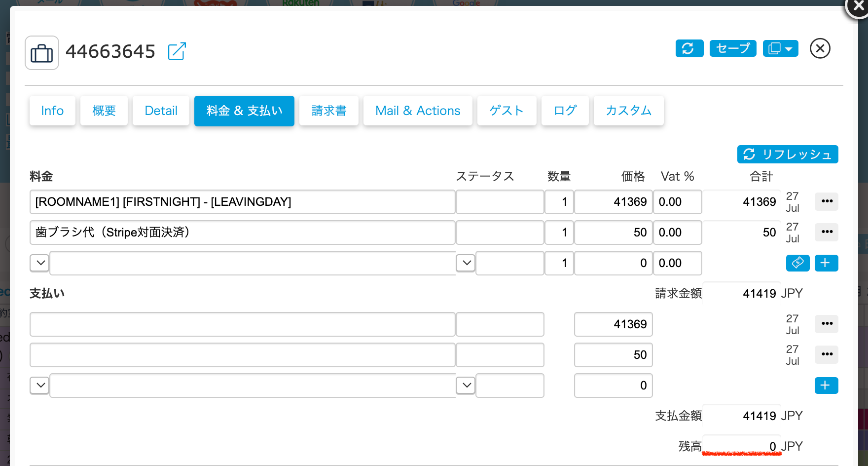Expand the new charge description dropdown

click(x=40, y=263)
